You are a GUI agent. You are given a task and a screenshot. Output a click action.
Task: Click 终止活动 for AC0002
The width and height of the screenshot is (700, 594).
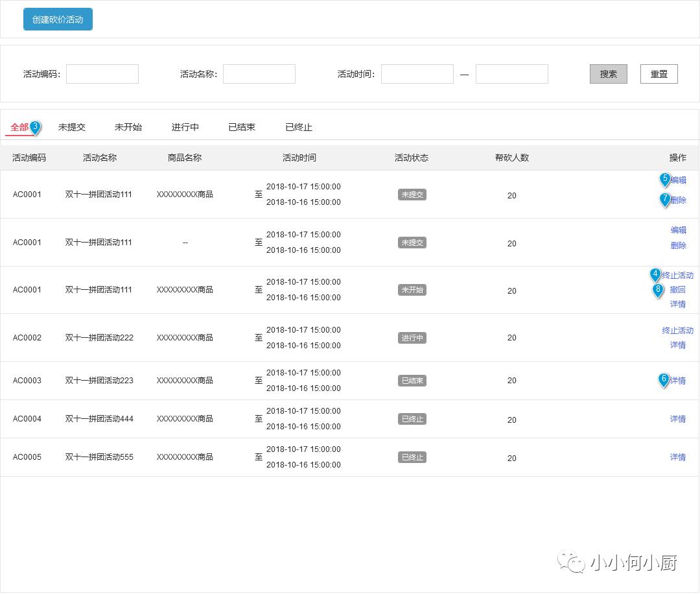tap(677, 331)
